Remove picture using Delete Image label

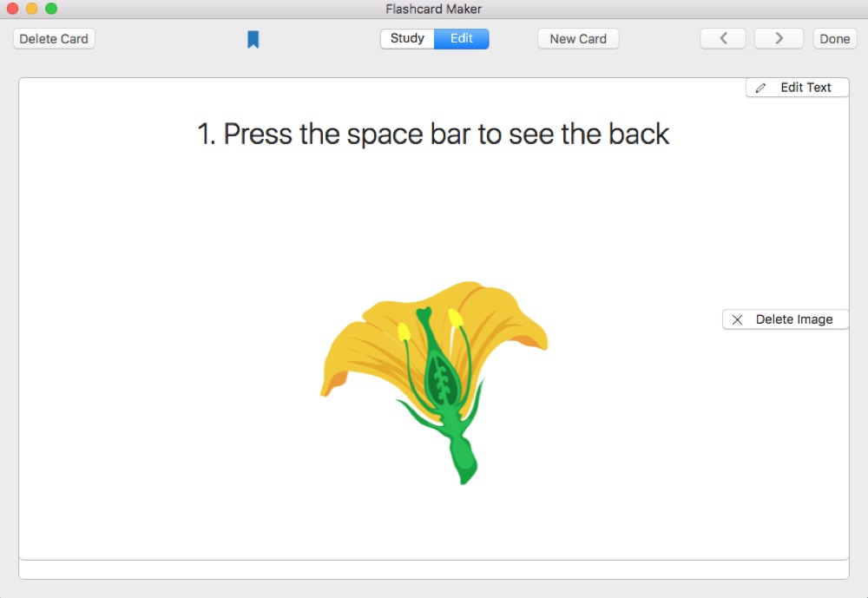click(x=793, y=319)
